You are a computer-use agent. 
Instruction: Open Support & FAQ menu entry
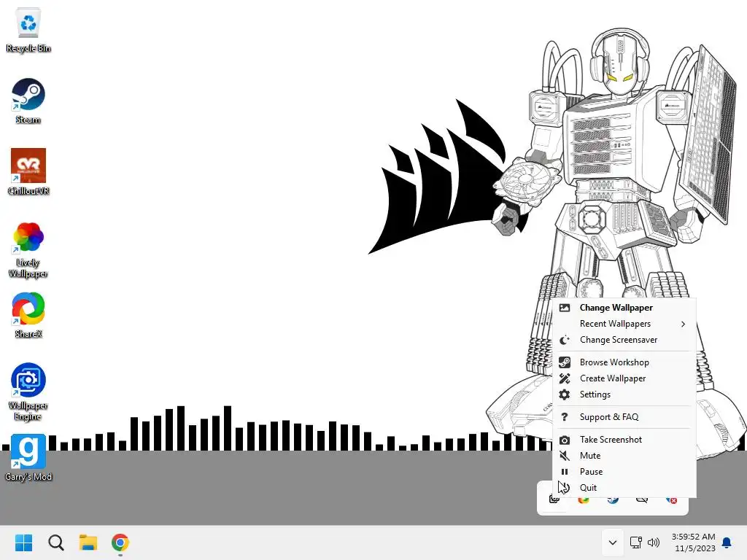624,417
